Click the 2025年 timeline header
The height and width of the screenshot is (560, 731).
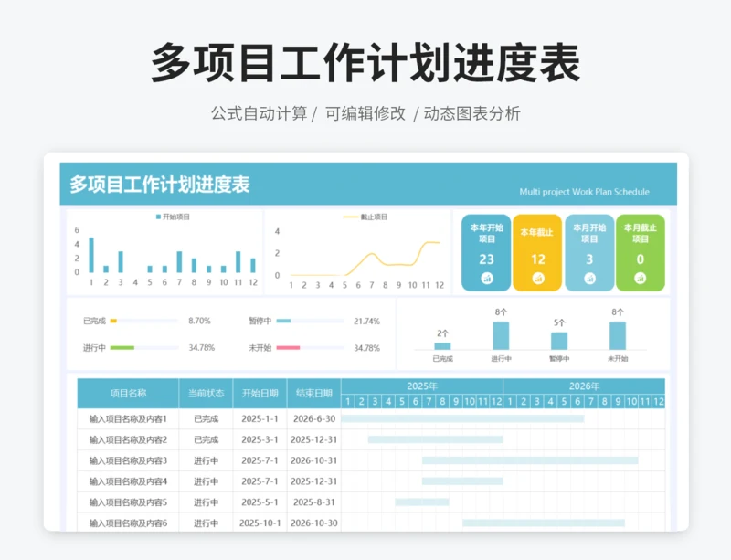[422, 386]
